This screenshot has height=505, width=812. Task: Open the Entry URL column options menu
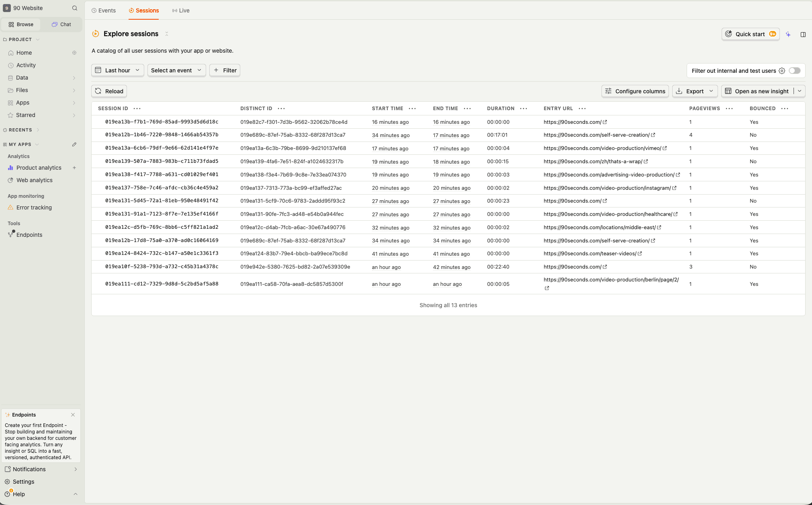(x=582, y=109)
